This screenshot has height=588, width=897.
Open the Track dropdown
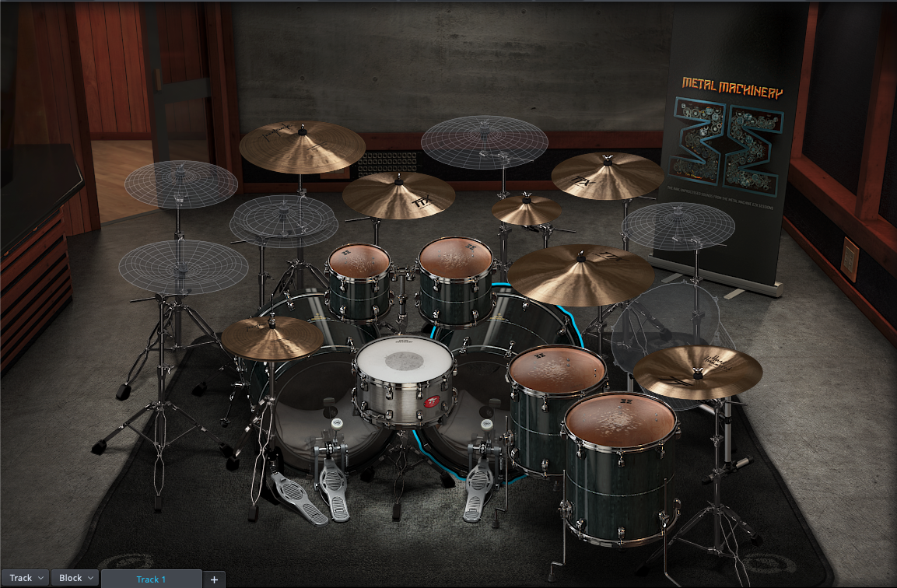pos(24,578)
